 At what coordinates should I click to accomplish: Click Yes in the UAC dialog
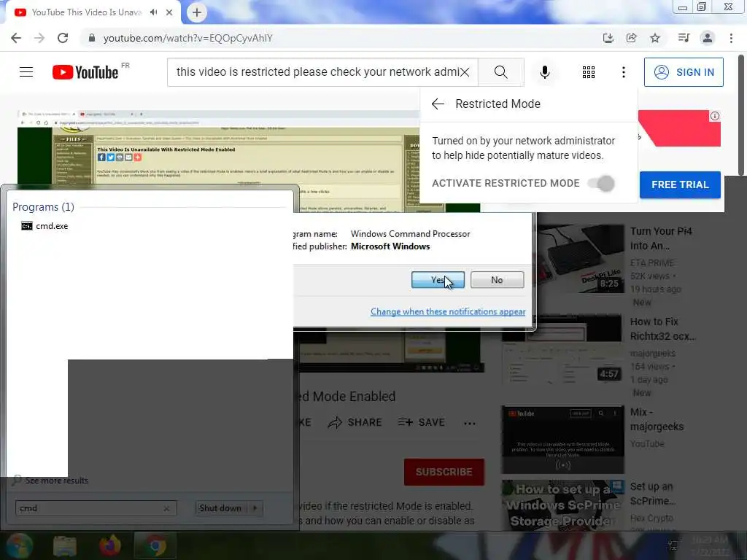(438, 280)
